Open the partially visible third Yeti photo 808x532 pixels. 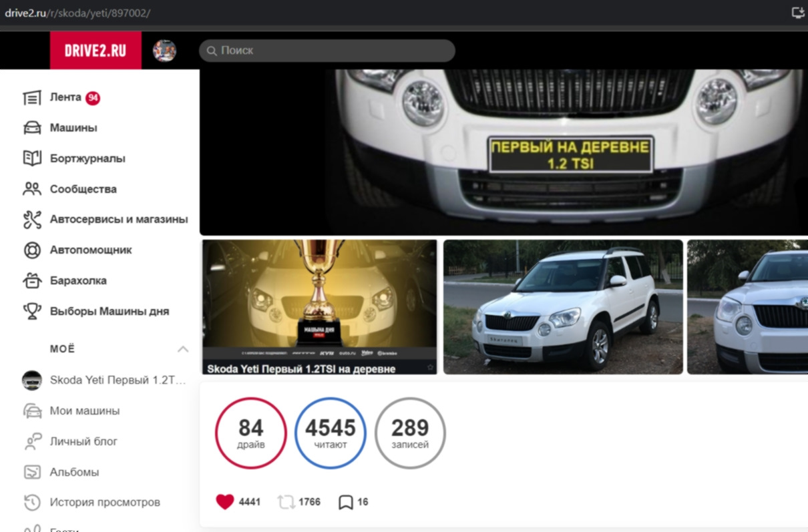click(x=747, y=307)
